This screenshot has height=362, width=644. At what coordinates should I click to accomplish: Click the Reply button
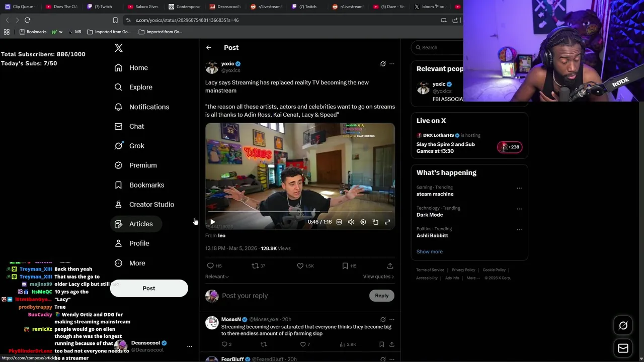pos(381,296)
